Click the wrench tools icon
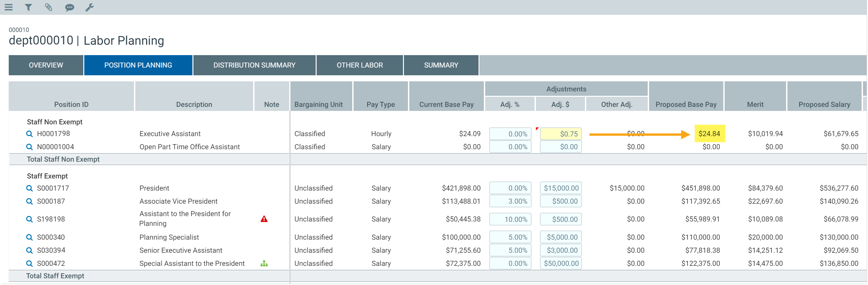The height and width of the screenshot is (285, 868). [x=89, y=7]
